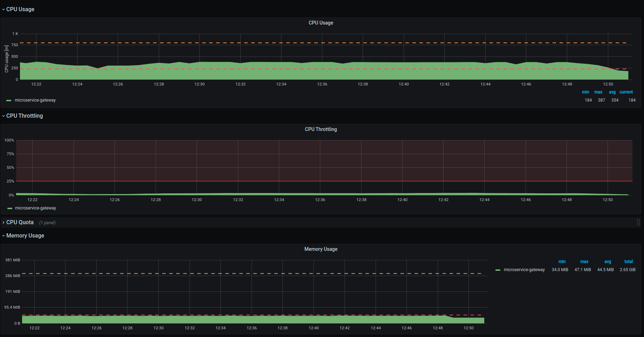Toggle microservice-gateway series in Memory Usage legend
Image resolution: width=644 pixels, height=337 pixels.
[524, 270]
